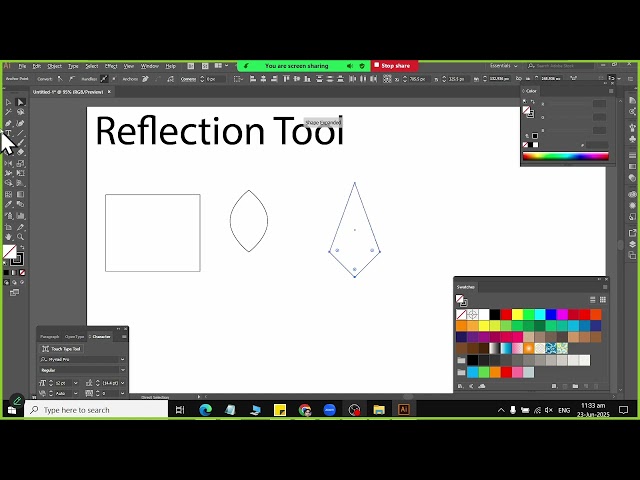Screen dimensions: 640x480
Task: Select the Paintbrush tool
Action: (x=20, y=143)
